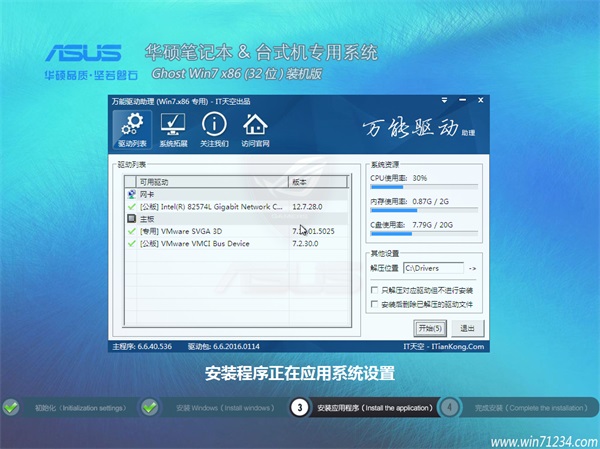Screen dimensions: 600x449
Task: Enable 只解压对应驱动但不进行安装 checkbox
Action: [374, 290]
